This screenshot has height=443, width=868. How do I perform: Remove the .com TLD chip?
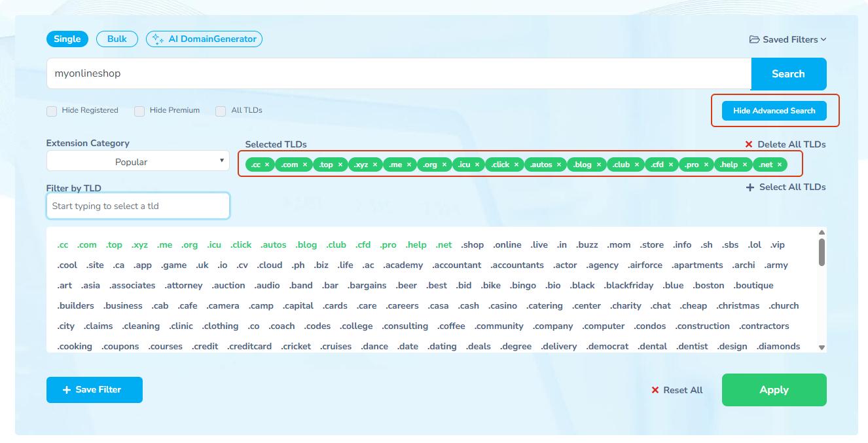305,165
